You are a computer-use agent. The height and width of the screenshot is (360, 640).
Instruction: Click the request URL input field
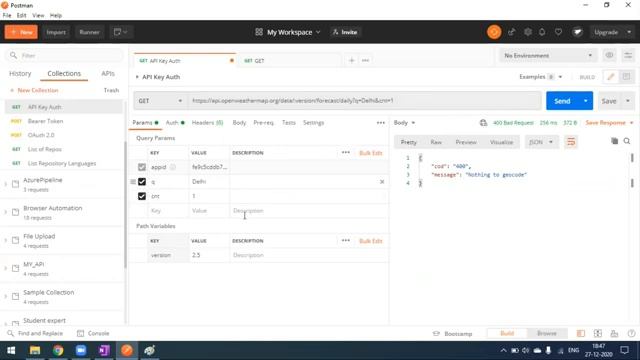click(364, 100)
